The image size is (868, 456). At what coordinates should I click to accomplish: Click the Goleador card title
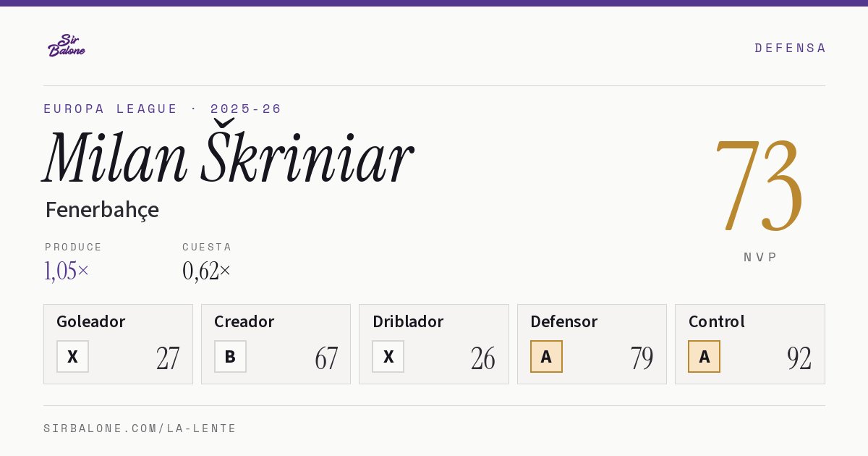(x=91, y=321)
